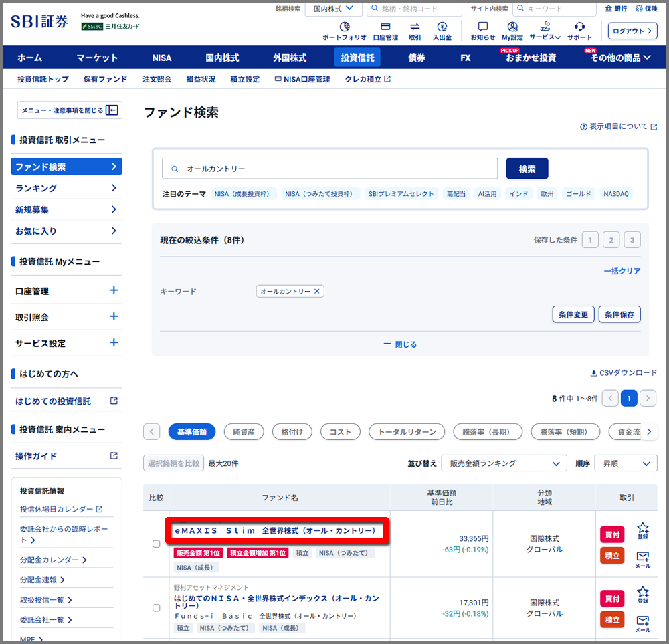
Task: Switch the display to 純資産 view
Action: click(x=244, y=431)
